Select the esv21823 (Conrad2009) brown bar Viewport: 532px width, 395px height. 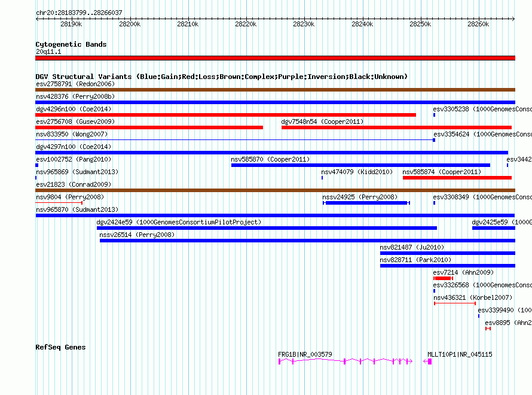point(275,190)
